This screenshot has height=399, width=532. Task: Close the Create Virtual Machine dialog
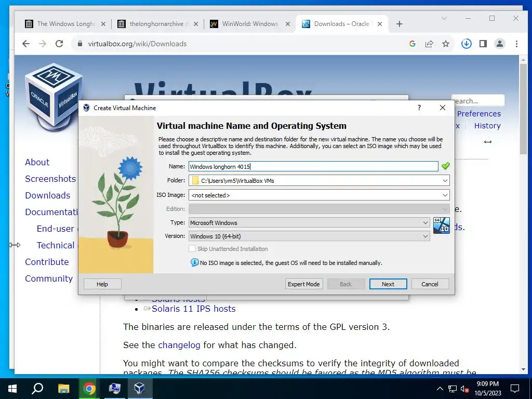[x=443, y=108]
